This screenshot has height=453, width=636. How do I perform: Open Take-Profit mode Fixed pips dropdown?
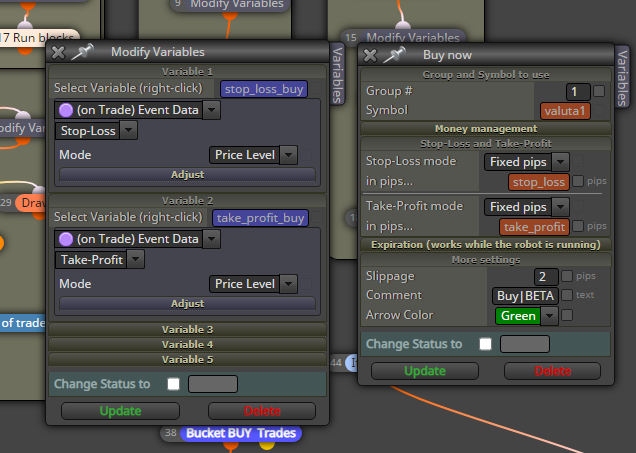pos(561,207)
